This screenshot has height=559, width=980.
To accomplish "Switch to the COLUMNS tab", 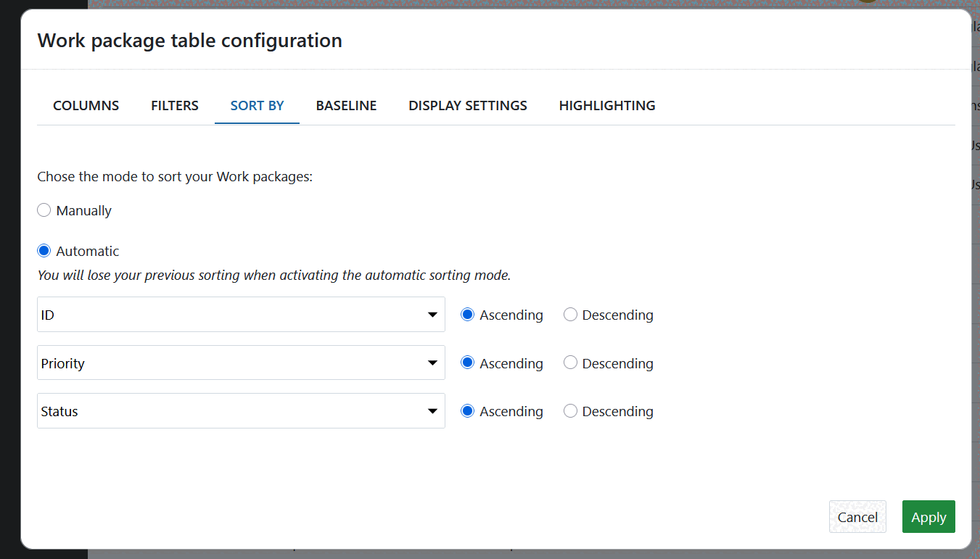I will (85, 105).
